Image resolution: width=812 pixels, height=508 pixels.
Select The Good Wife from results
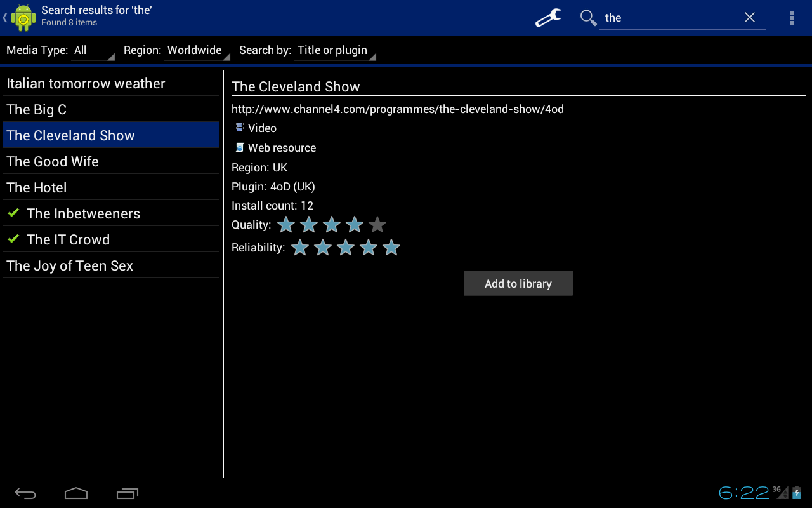click(53, 161)
